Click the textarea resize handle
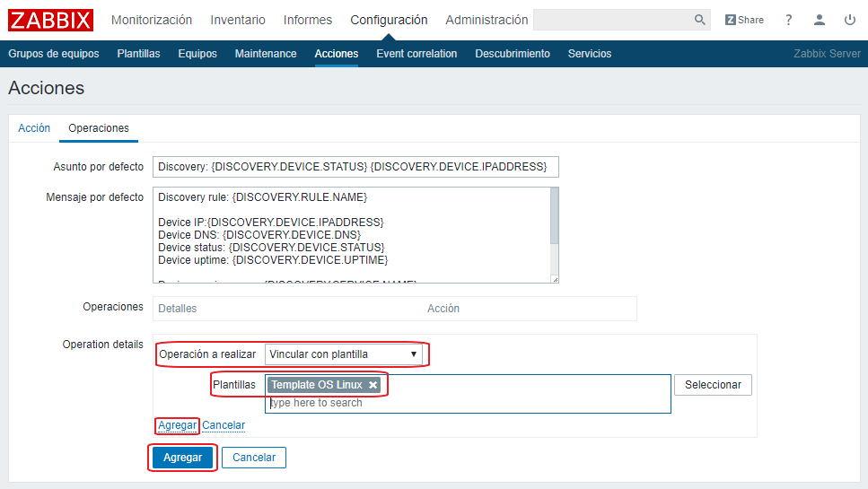The height and width of the screenshot is (489, 868). pos(555,279)
